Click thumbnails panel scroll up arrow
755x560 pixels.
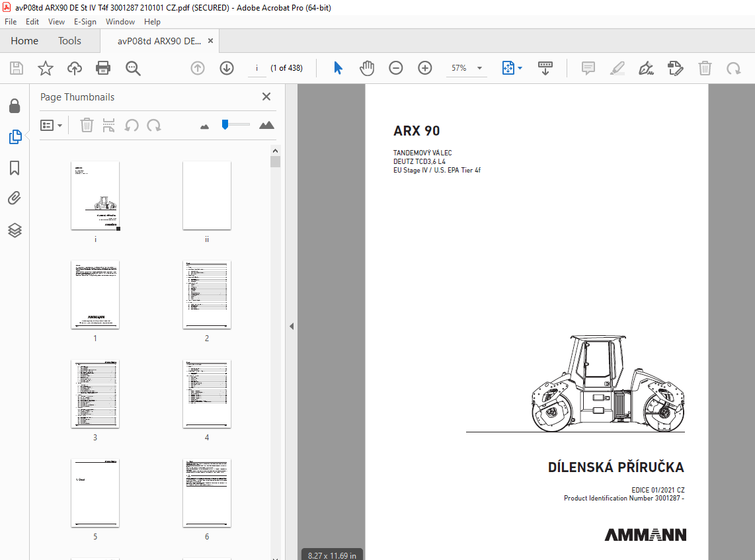pos(276,151)
